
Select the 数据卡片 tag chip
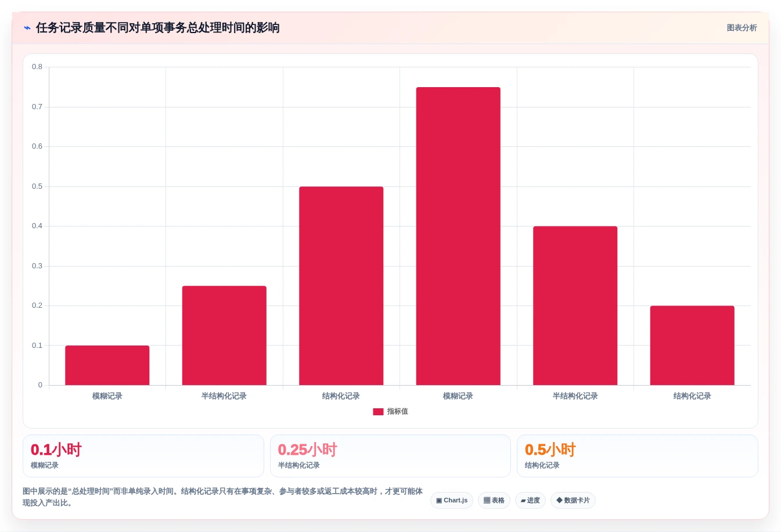click(573, 501)
